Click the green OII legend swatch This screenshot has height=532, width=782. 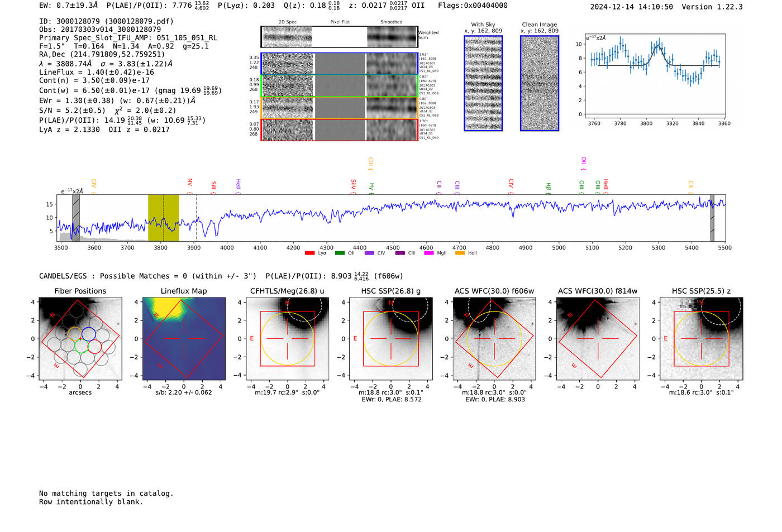[x=340, y=253]
